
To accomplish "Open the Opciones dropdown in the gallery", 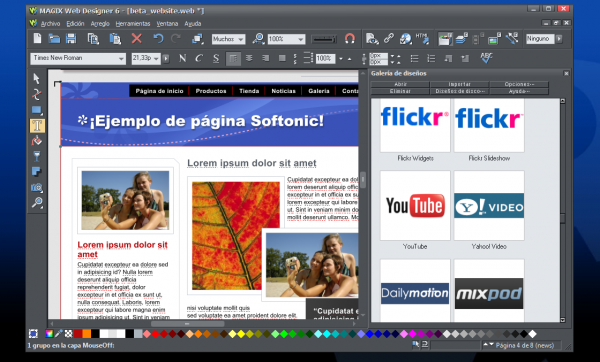I will [x=519, y=84].
